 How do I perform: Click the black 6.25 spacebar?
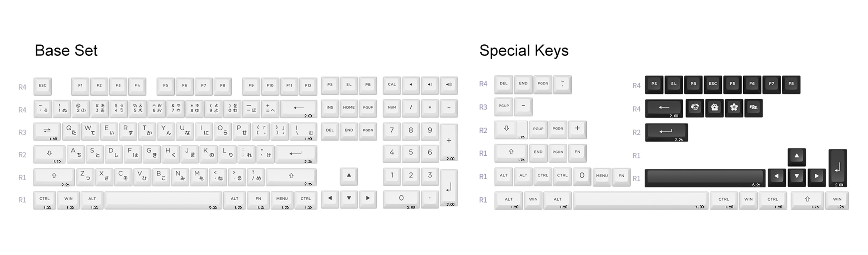pyautogui.click(x=705, y=178)
